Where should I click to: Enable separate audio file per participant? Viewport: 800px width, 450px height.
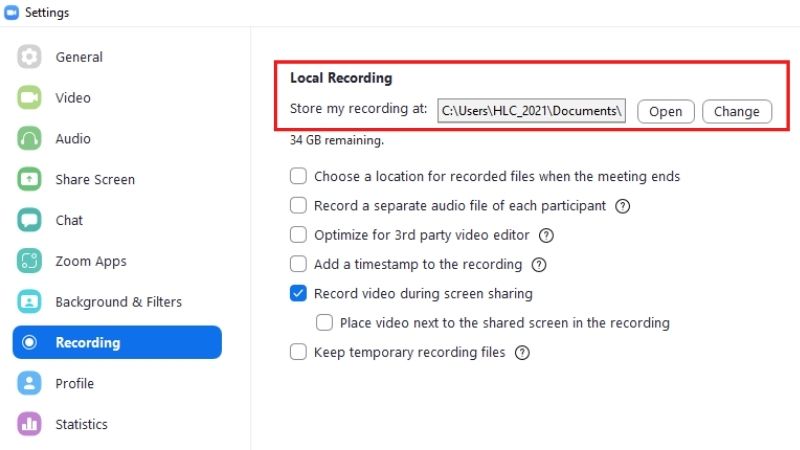298,206
